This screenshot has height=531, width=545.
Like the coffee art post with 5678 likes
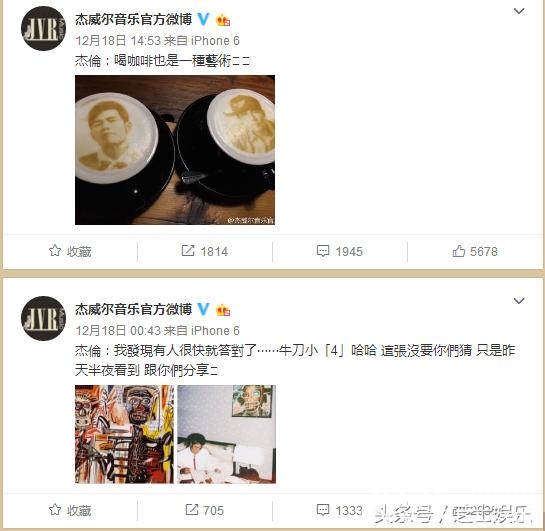click(x=475, y=251)
